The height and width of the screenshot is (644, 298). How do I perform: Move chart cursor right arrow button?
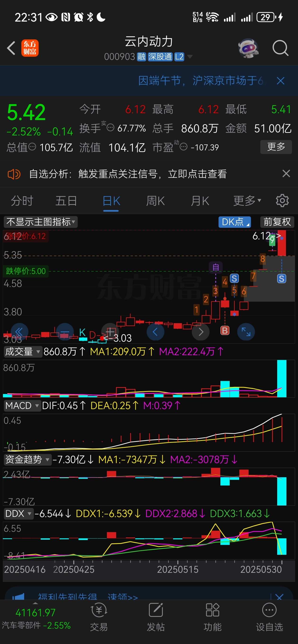coord(201,332)
